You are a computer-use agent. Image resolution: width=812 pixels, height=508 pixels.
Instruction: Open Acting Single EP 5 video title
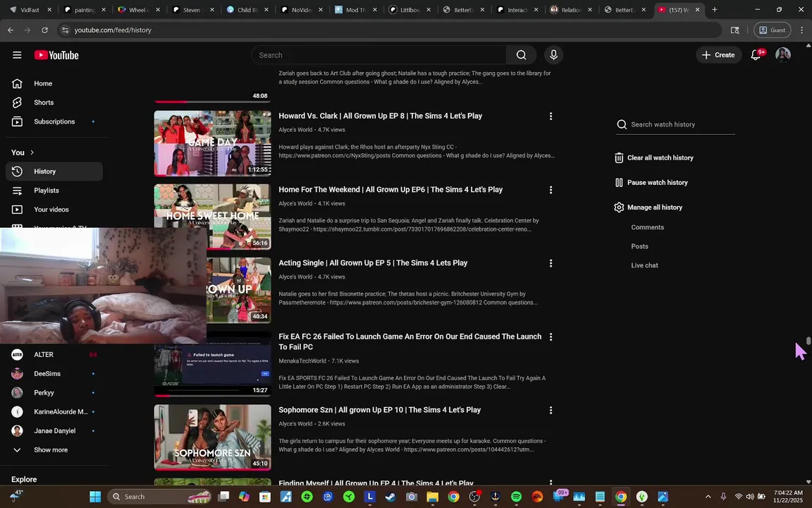373,262
